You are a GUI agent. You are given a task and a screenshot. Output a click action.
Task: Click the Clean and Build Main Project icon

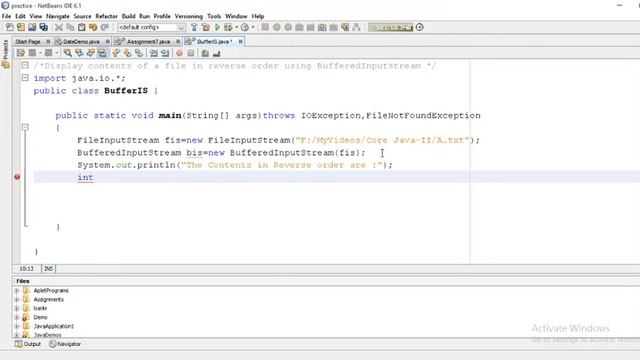click(x=206, y=27)
